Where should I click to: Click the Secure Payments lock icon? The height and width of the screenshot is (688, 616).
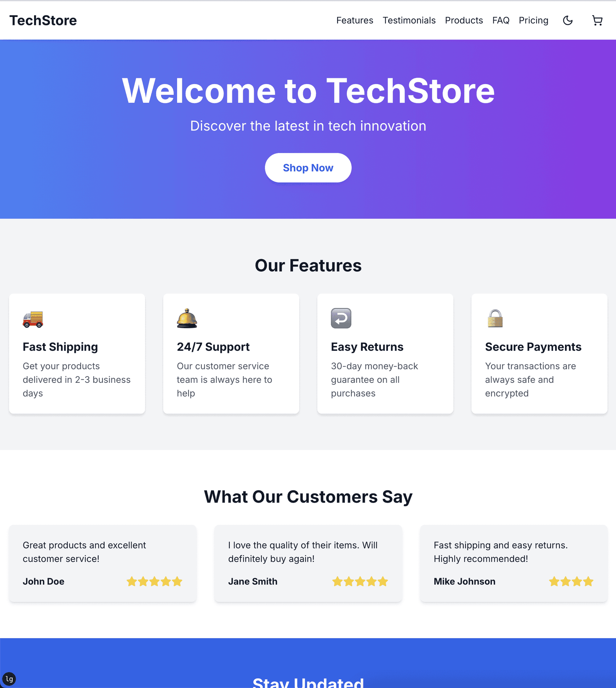[x=496, y=319]
